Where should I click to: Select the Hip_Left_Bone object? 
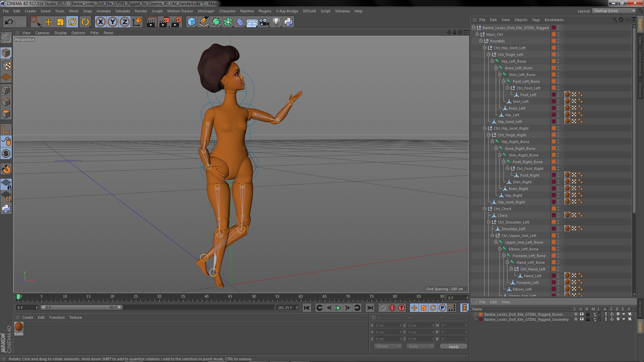[x=514, y=61]
